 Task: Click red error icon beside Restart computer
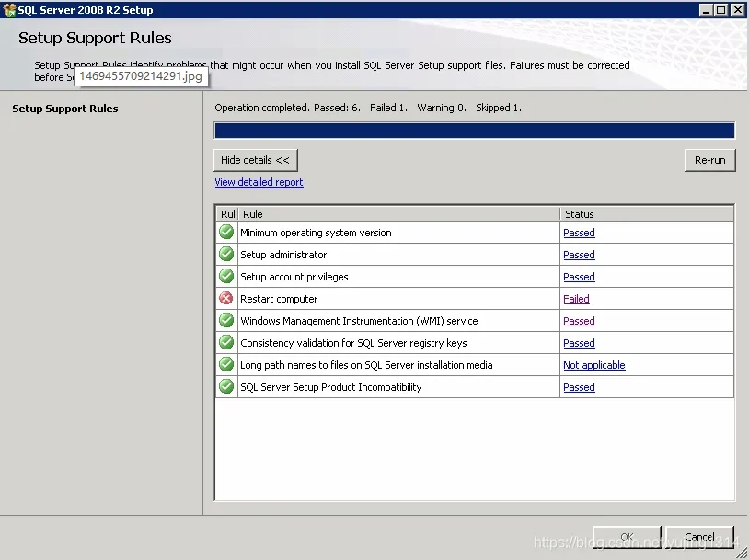[226, 298]
